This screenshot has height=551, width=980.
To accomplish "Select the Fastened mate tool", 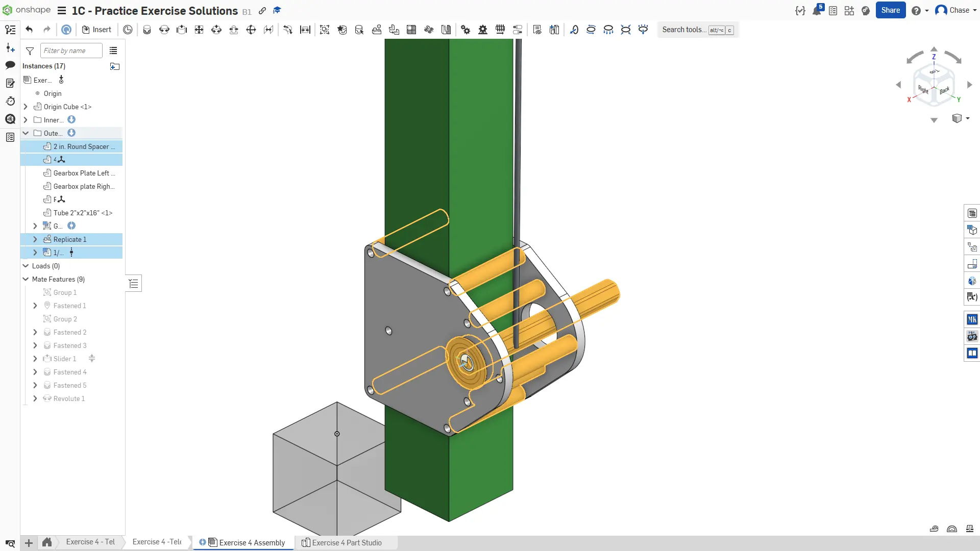I will [147, 30].
